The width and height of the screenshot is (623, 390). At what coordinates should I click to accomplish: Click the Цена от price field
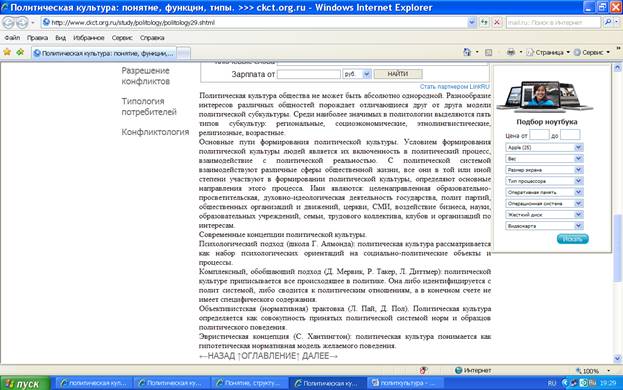click(539, 135)
